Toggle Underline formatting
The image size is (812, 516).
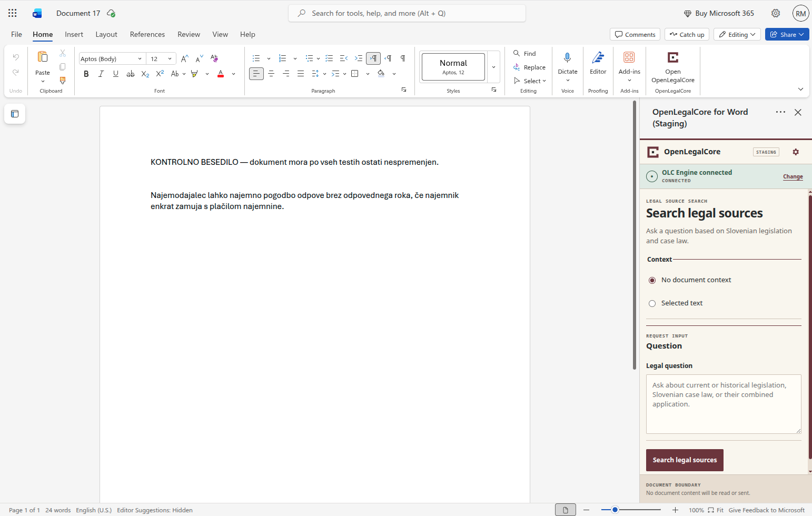click(116, 74)
